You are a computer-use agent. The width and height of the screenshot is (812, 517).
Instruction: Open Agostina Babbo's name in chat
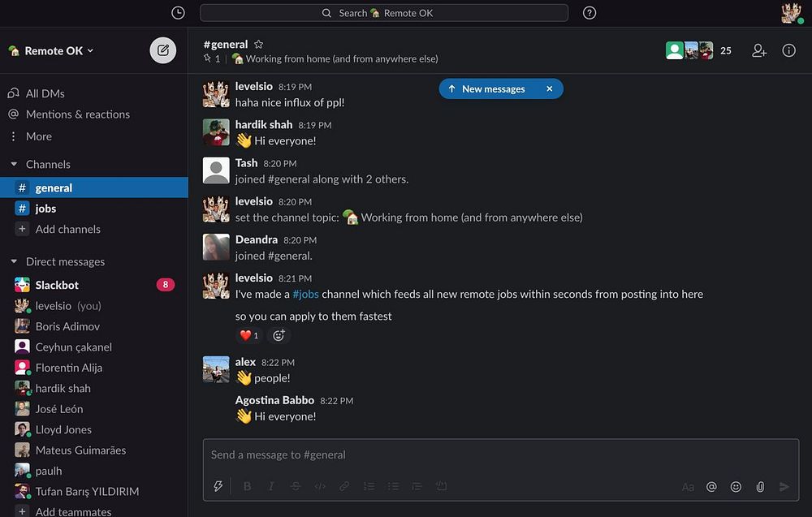pos(274,400)
